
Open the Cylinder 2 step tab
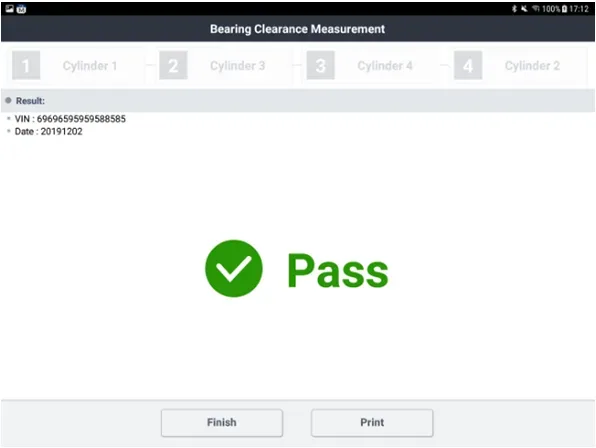point(532,66)
